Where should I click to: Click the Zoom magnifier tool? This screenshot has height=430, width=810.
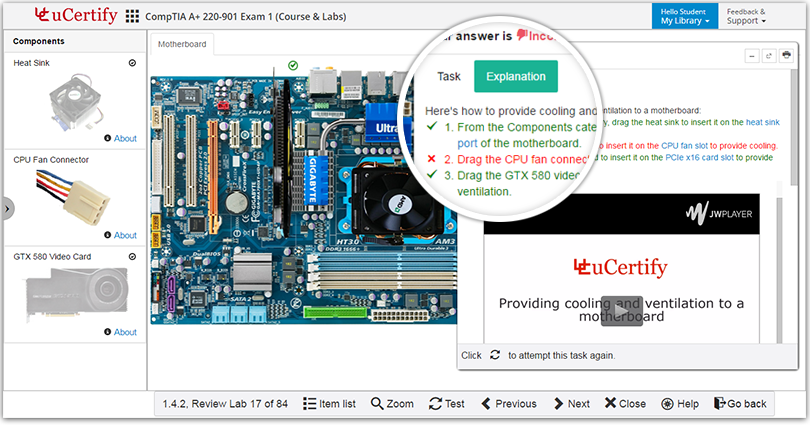click(x=393, y=404)
